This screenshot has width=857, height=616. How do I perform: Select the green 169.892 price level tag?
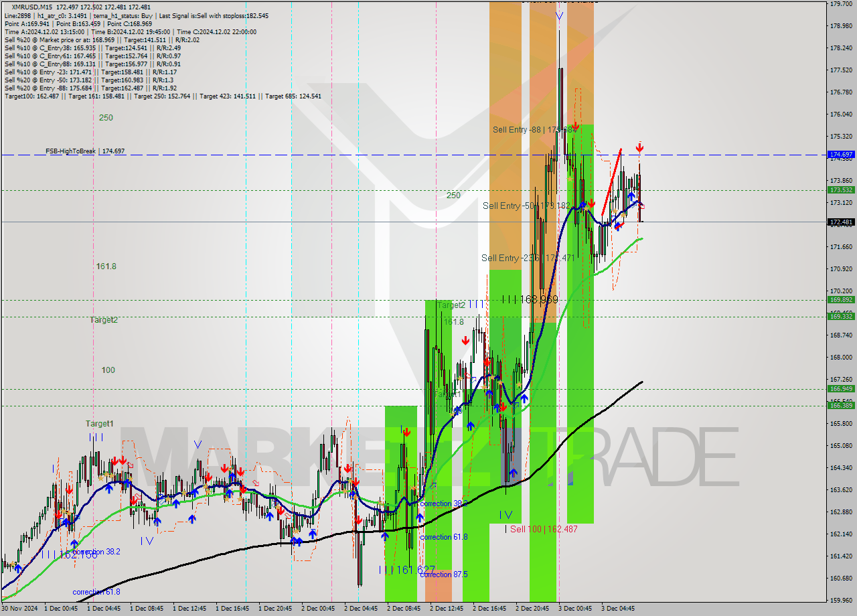[x=841, y=300]
